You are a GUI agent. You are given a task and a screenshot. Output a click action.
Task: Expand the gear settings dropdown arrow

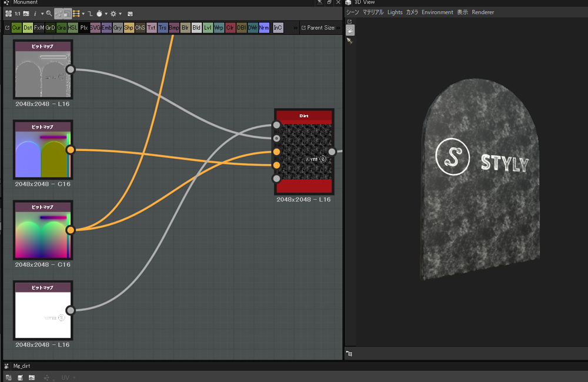121,14
